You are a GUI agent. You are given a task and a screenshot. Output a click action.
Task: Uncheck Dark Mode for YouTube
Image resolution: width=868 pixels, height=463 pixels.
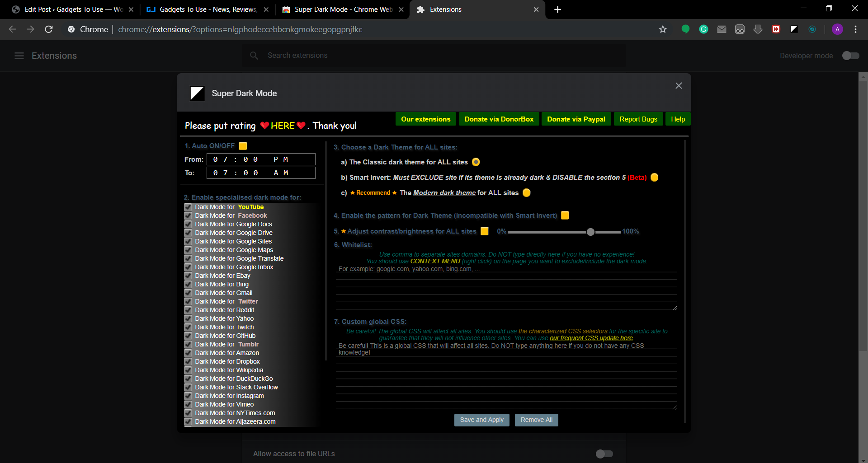tap(188, 207)
